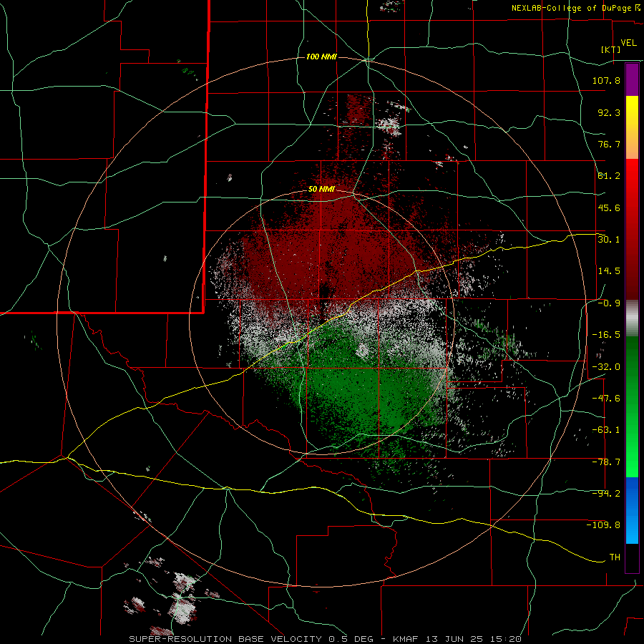Click the 100 NMI range ring label

click(x=321, y=57)
